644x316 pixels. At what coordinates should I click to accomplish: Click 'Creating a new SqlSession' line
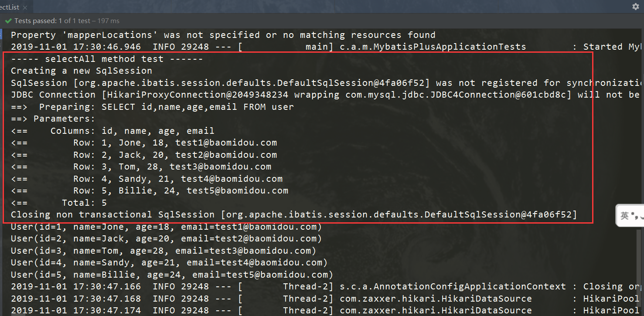coord(82,71)
